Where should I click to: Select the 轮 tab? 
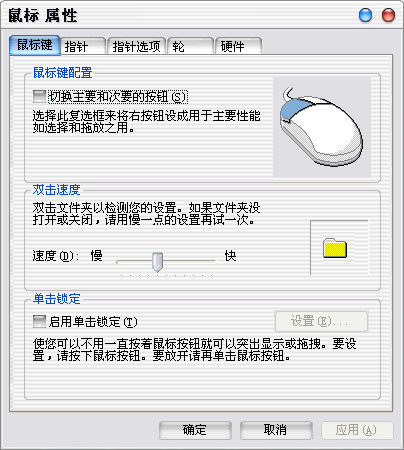(190, 46)
